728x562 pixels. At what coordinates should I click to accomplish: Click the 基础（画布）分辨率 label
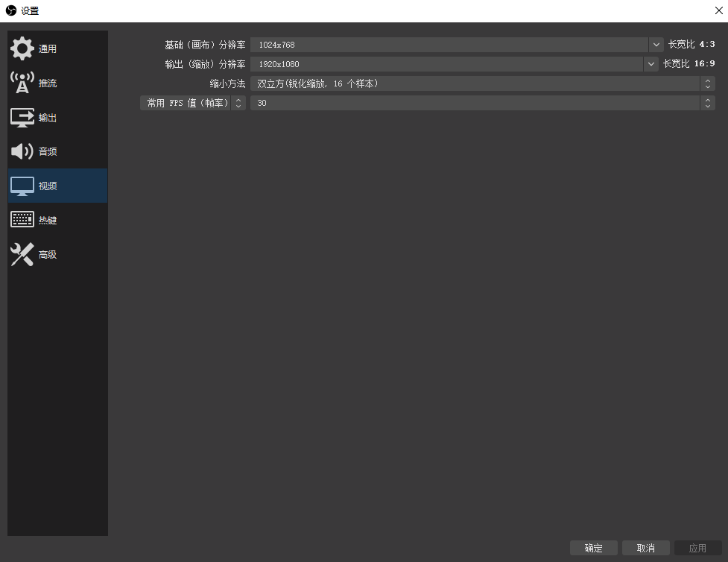point(205,45)
